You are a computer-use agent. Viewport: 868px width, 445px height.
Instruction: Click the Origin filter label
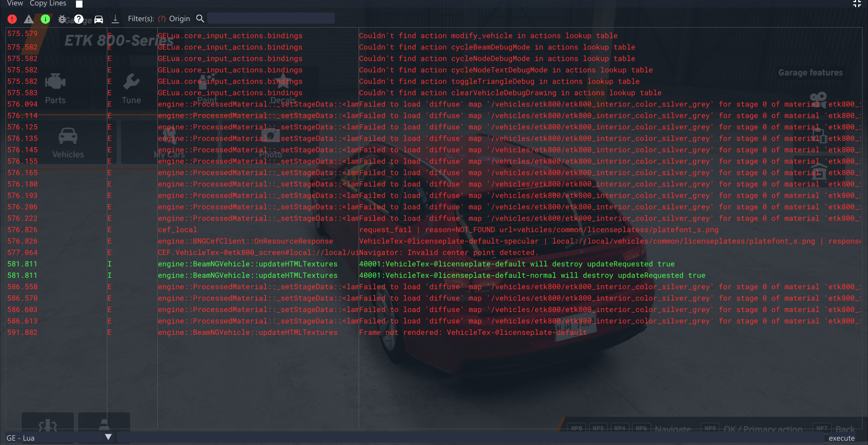tap(180, 18)
